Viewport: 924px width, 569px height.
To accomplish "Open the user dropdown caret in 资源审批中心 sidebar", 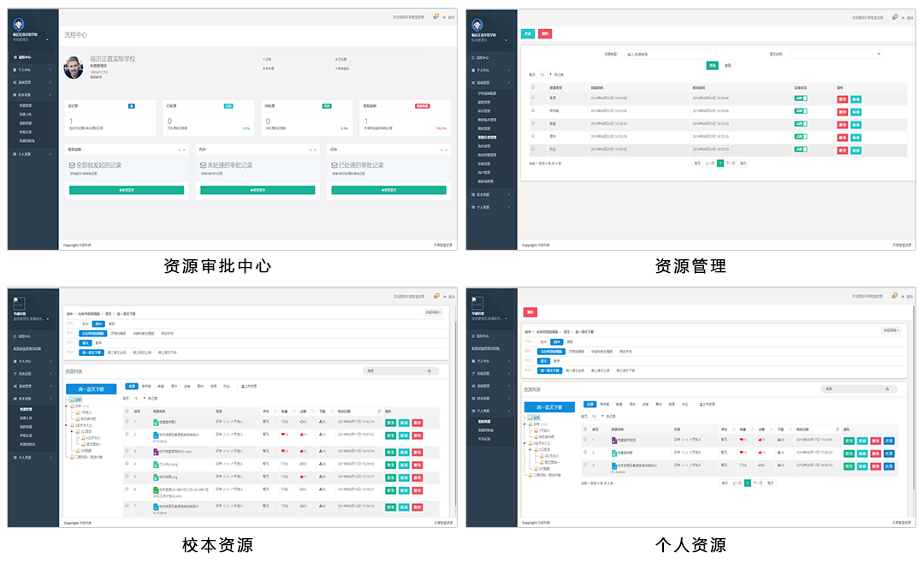I will pos(48,39).
